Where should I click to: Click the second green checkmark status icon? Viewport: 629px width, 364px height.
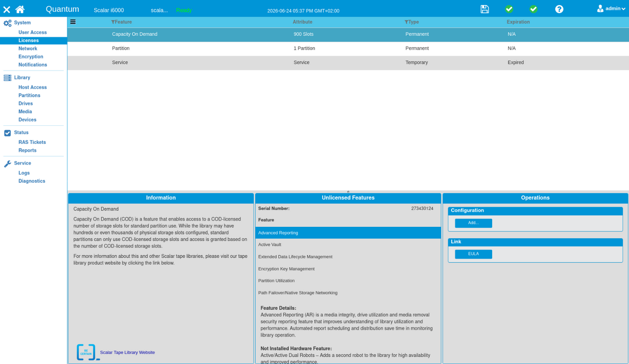(533, 9)
